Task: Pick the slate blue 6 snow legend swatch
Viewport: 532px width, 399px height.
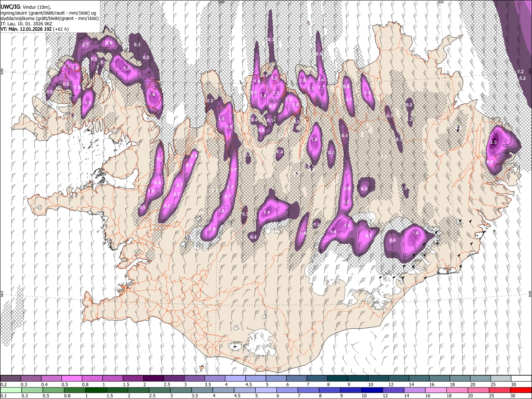Action: (x=296, y=379)
